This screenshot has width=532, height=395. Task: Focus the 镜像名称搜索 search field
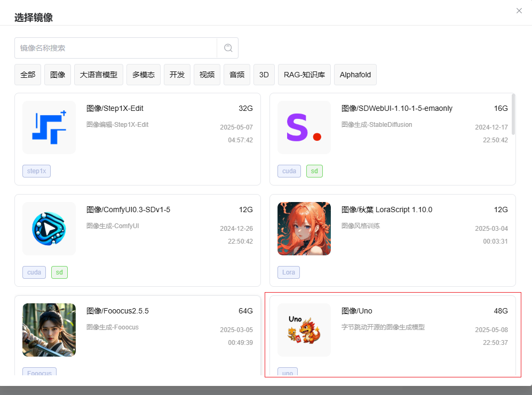(x=116, y=48)
